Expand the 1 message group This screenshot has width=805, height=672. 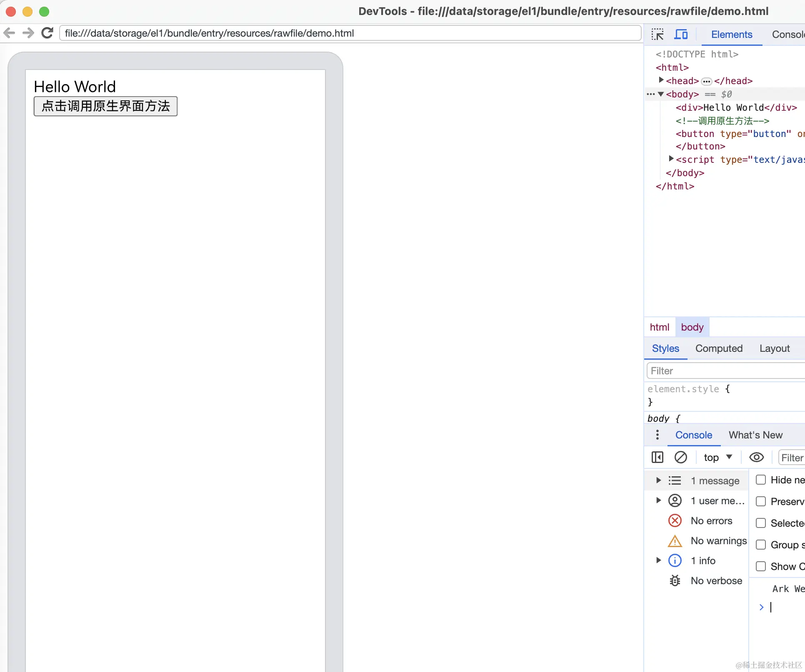coord(658,480)
